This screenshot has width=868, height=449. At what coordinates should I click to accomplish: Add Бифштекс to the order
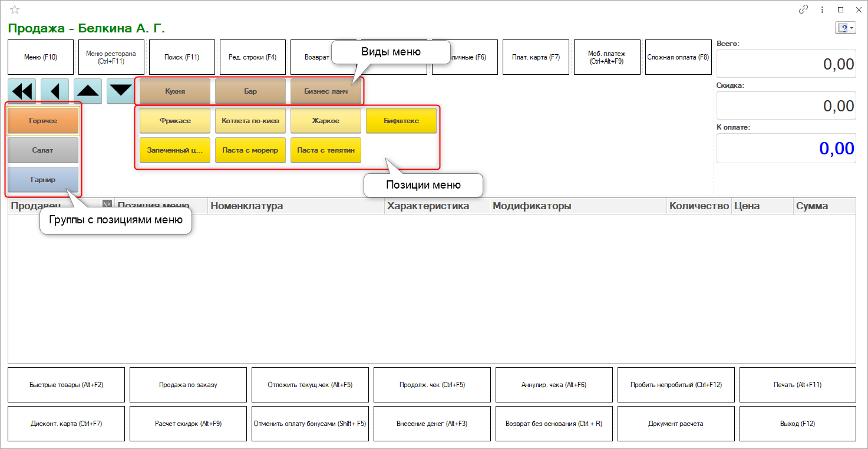tap(401, 121)
